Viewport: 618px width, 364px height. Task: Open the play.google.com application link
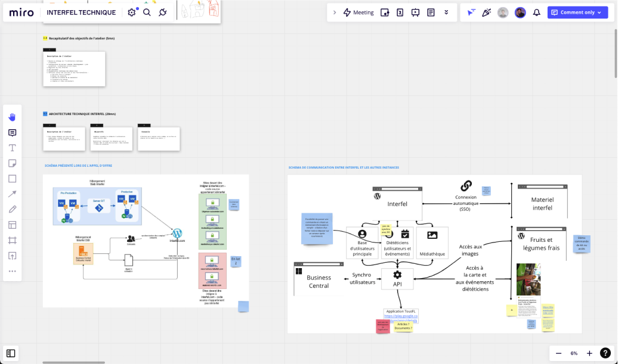401,316
